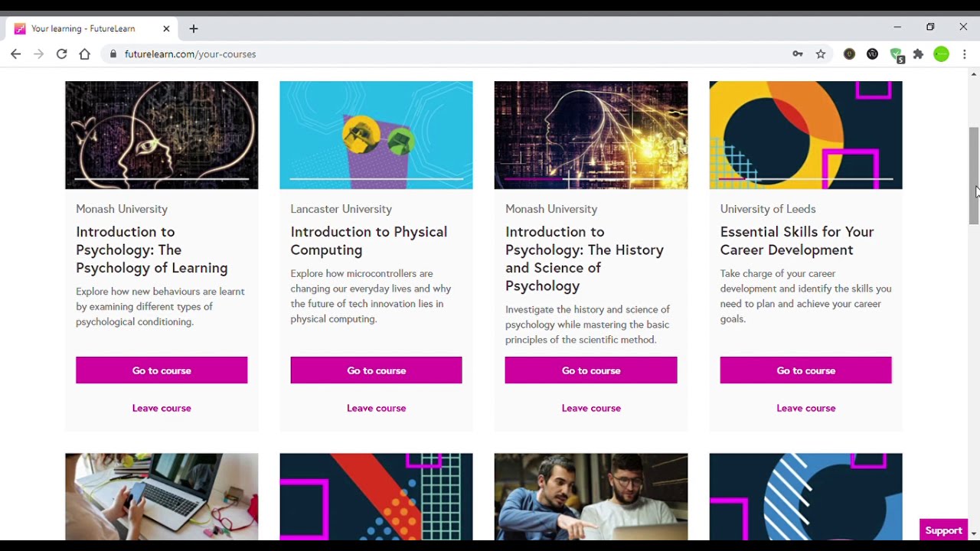Open the browser home page
The width and height of the screenshot is (980, 551).
pos(84,54)
